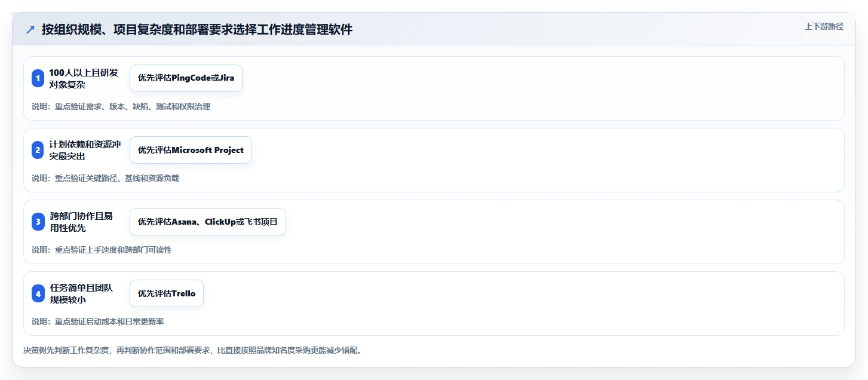Click the arrow icon beside the title
This screenshot has height=380, width=868.
[x=30, y=30]
